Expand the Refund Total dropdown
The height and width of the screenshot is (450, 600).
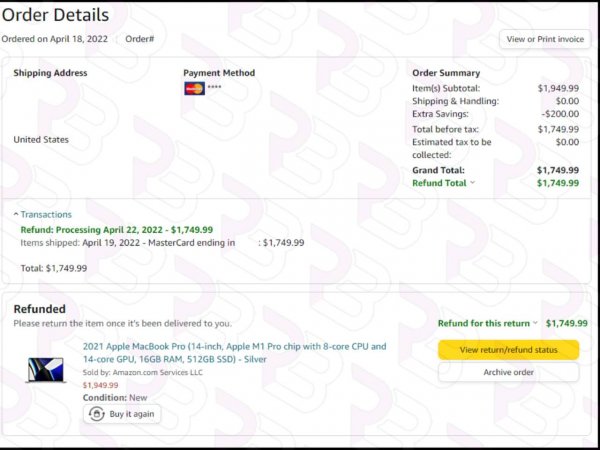pos(443,183)
